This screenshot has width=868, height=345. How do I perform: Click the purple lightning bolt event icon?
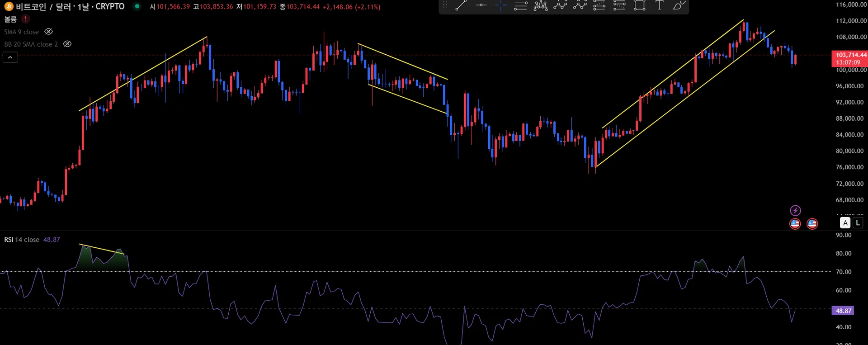[795, 211]
